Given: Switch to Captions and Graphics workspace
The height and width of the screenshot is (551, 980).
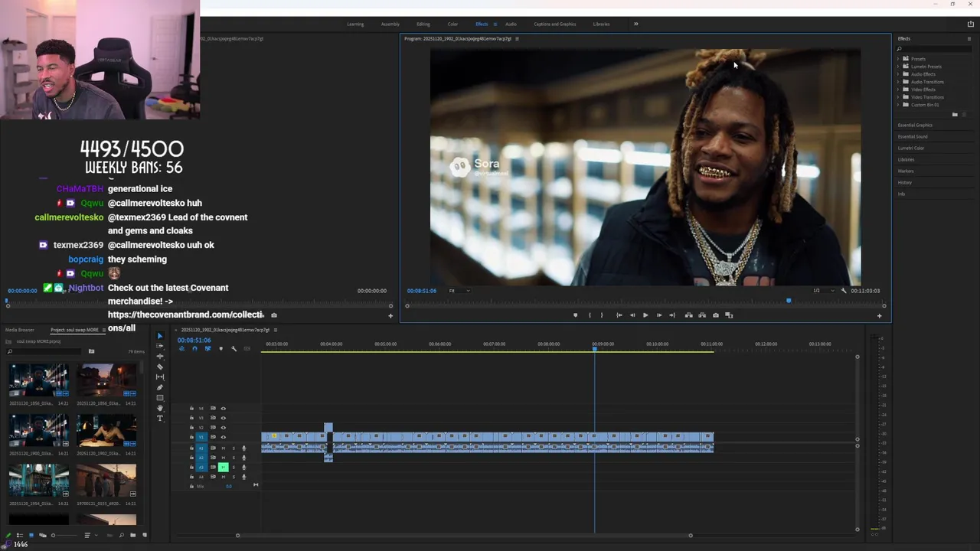Looking at the screenshot, I should tap(555, 24).
